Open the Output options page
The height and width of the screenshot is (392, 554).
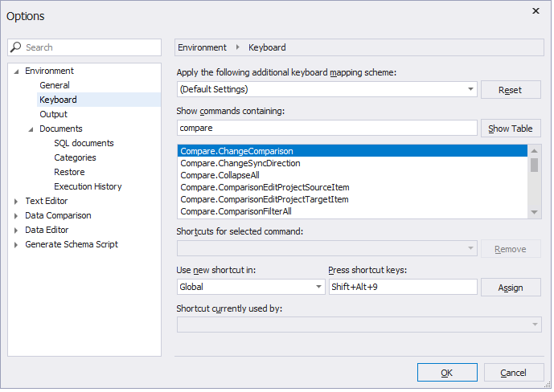53,114
